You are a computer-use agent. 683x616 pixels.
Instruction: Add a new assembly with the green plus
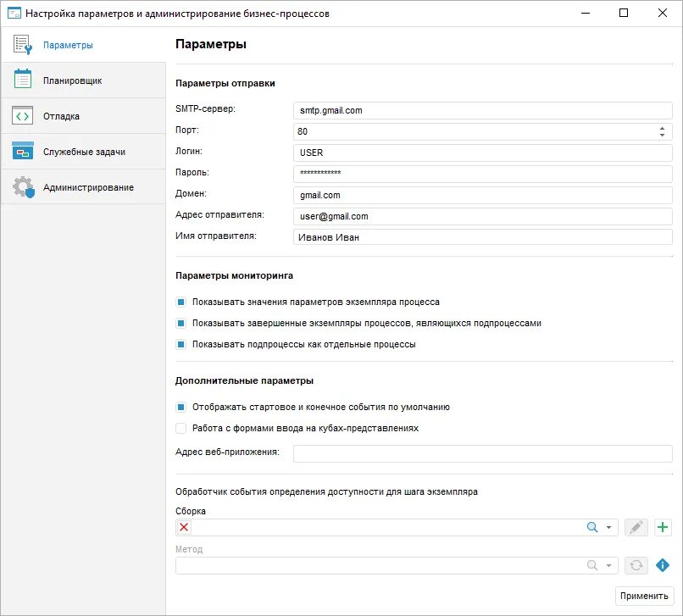(x=663, y=527)
